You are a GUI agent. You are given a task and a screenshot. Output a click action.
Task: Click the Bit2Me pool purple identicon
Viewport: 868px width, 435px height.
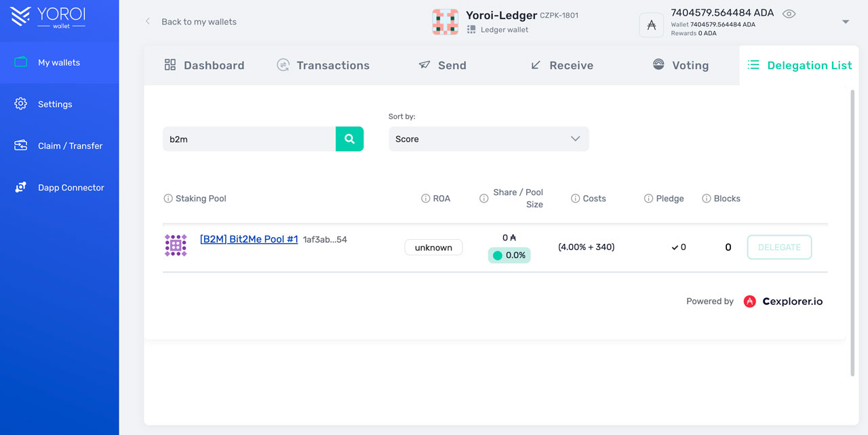[176, 245]
